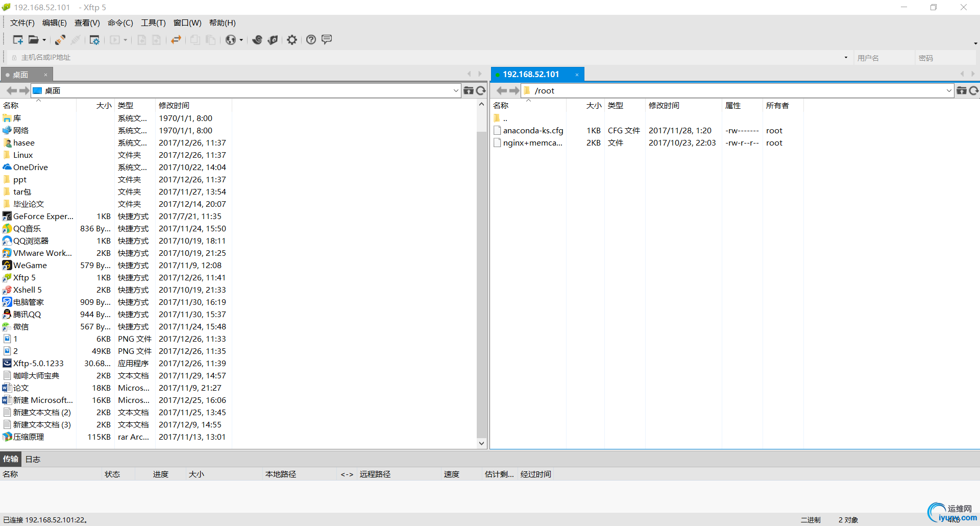Image resolution: width=980 pixels, height=526 pixels.
Task: Go to remote parent folder icon
Action: 962,91
